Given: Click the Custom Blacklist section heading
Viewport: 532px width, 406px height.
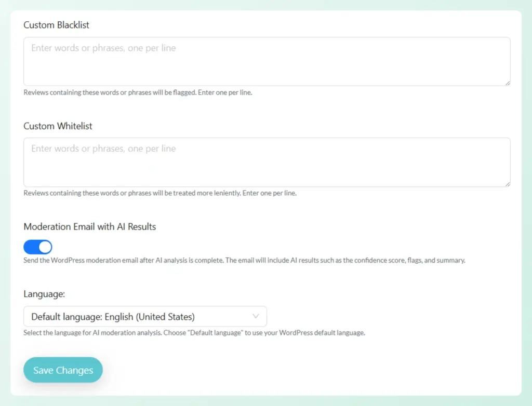Looking at the screenshot, I should pyautogui.click(x=56, y=25).
